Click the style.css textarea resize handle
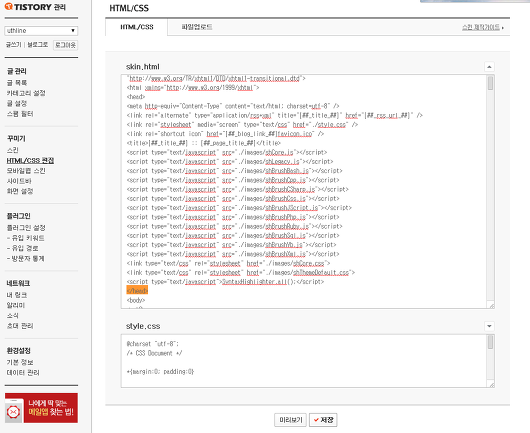The image size is (530, 433). point(492,385)
